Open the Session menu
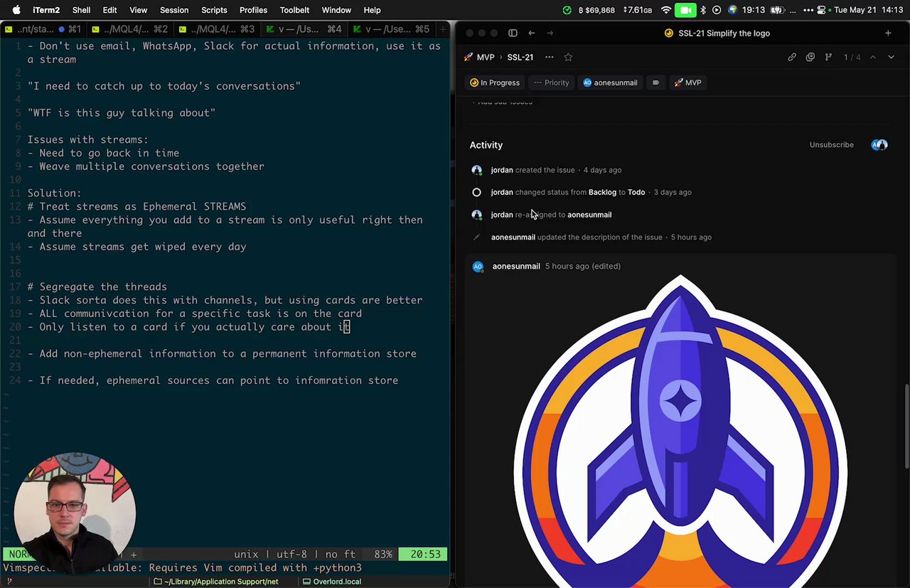Viewport: 910px width, 588px height. tap(174, 10)
